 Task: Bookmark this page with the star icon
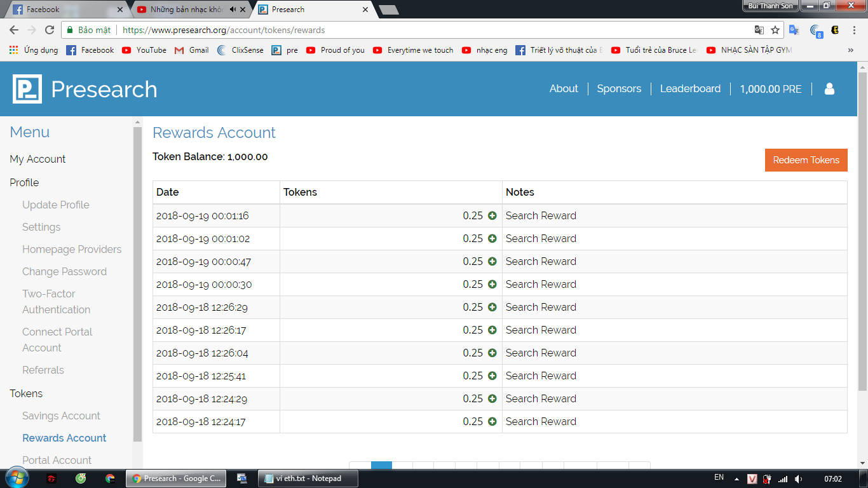tap(775, 30)
